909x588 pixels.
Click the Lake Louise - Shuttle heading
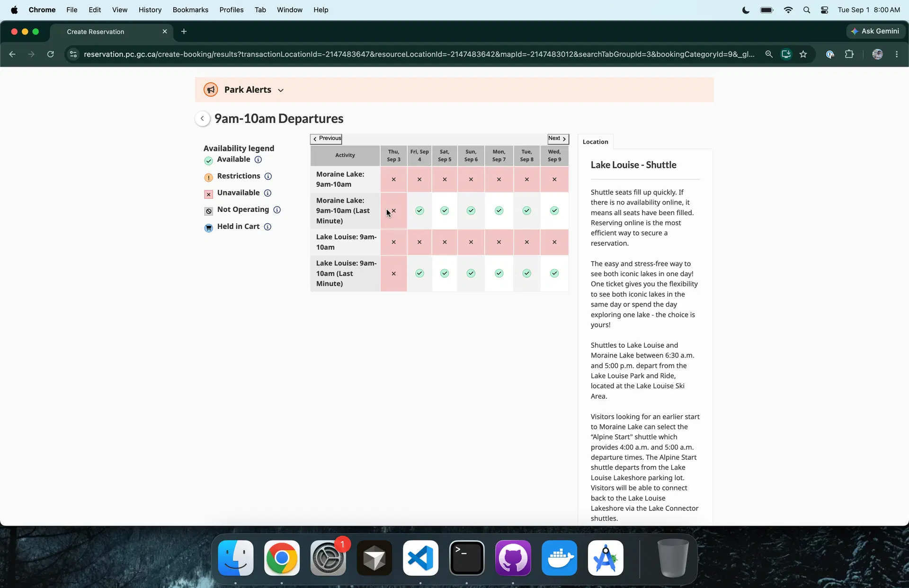(x=633, y=165)
